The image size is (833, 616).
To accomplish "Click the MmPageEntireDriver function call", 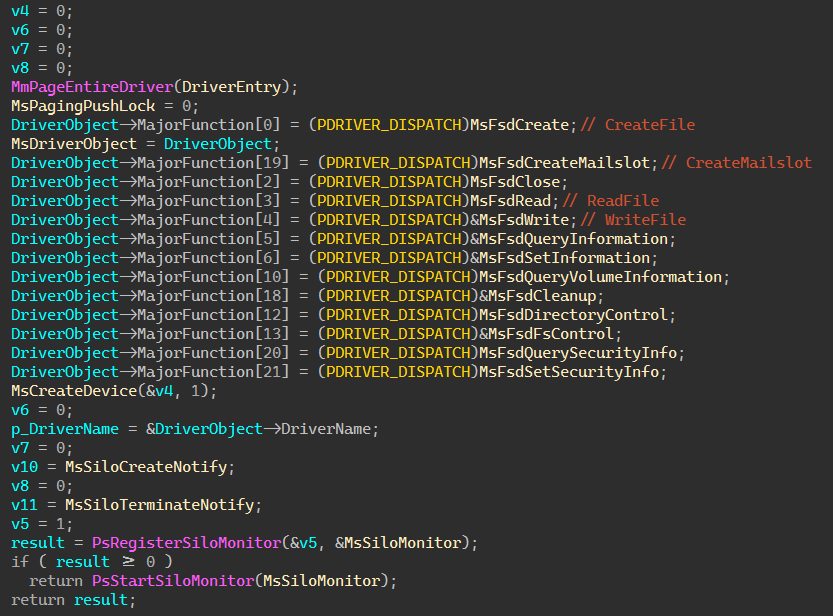I will pyautogui.click(x=95, y=87).
